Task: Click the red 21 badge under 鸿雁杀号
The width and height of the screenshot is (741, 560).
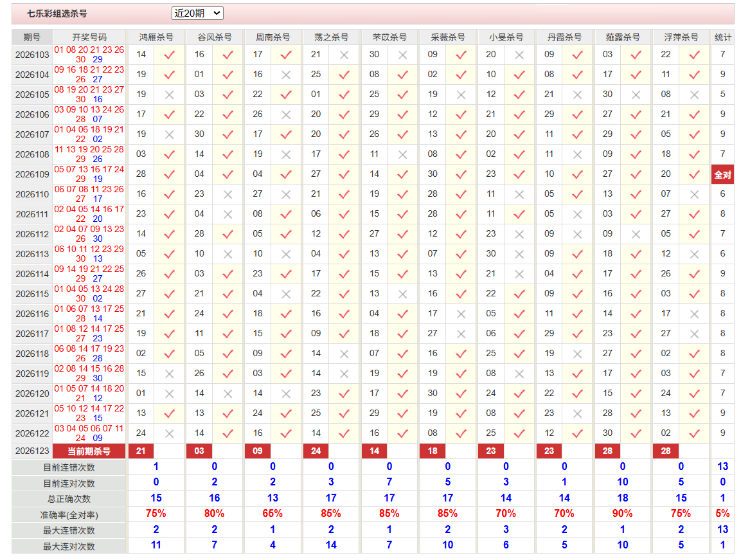Action: point(141,451)
